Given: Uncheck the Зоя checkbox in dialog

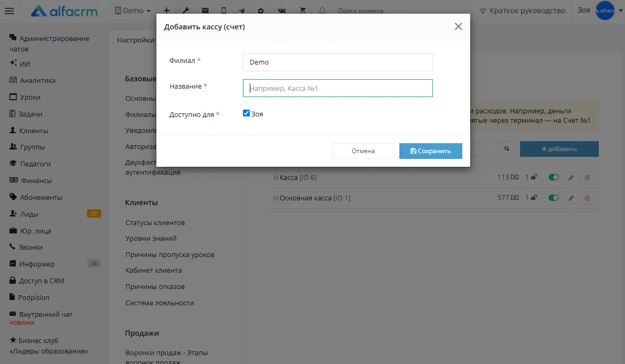Looking at the screenshot, I should pyautogui.click(x=246, y=113).
